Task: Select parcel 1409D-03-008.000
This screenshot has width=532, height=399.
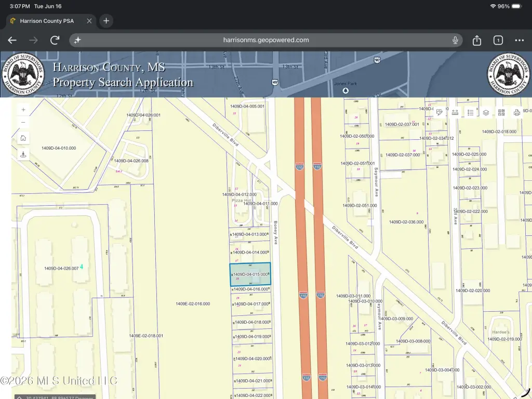Action: pos(413,341)
